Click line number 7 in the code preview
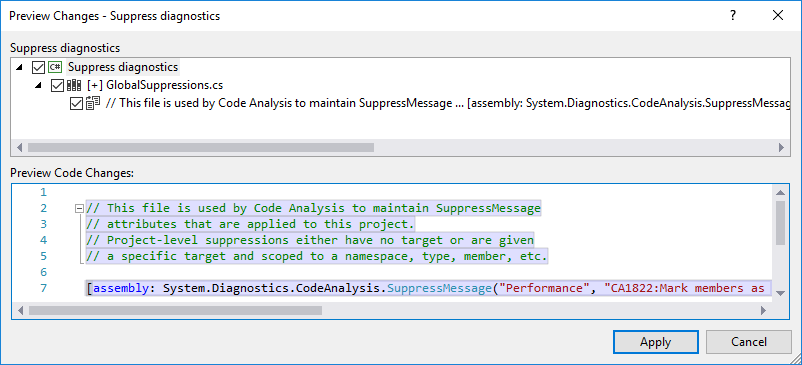Screen dimensions: 802x365 pos(43,288)
